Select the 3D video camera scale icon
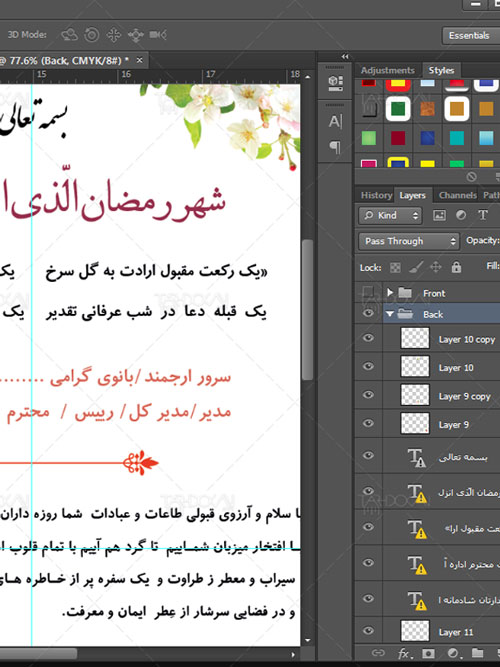Screen dimensions: 500x667 [157, 34]
